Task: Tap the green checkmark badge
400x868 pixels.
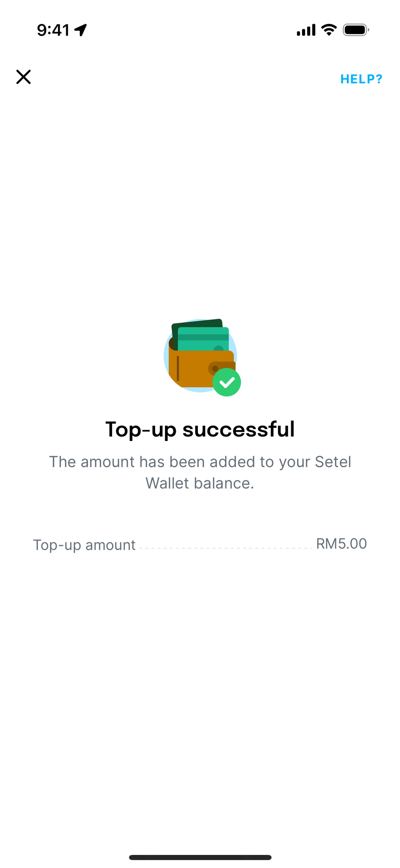Action: (227, 382)
